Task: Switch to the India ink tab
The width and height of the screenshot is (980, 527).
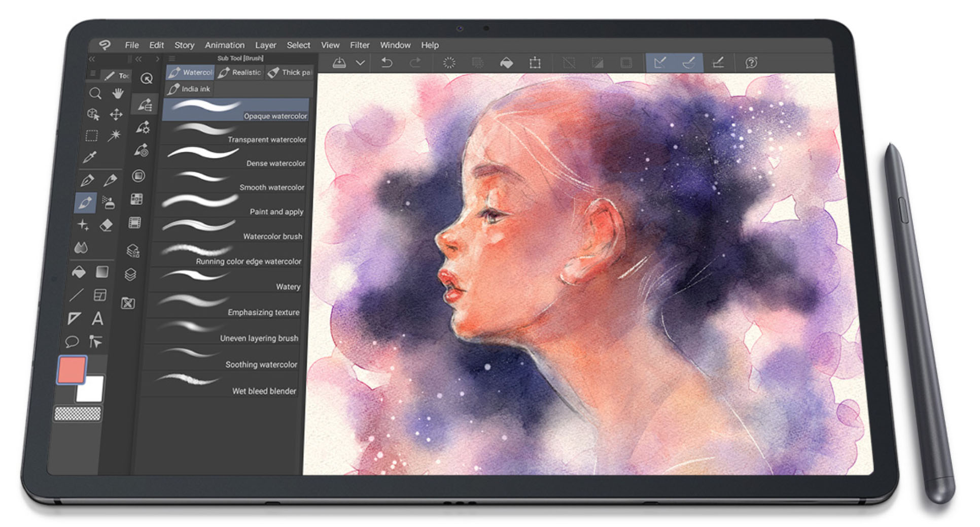Action: [189, 89]
